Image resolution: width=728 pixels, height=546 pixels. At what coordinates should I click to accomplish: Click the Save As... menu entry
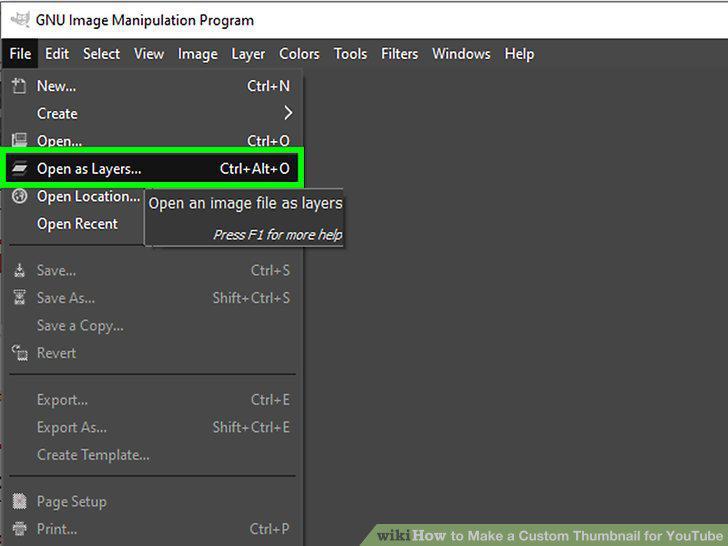(152, 298)
